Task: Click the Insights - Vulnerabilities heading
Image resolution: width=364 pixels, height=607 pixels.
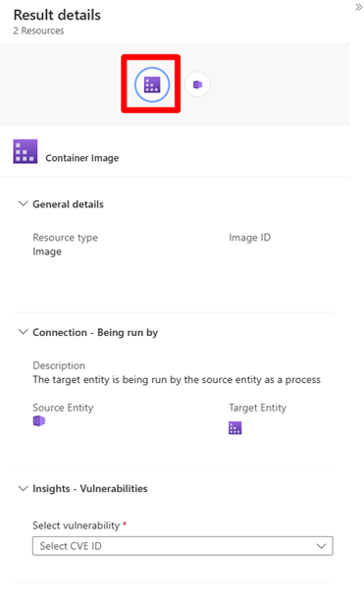Action: 90,488
